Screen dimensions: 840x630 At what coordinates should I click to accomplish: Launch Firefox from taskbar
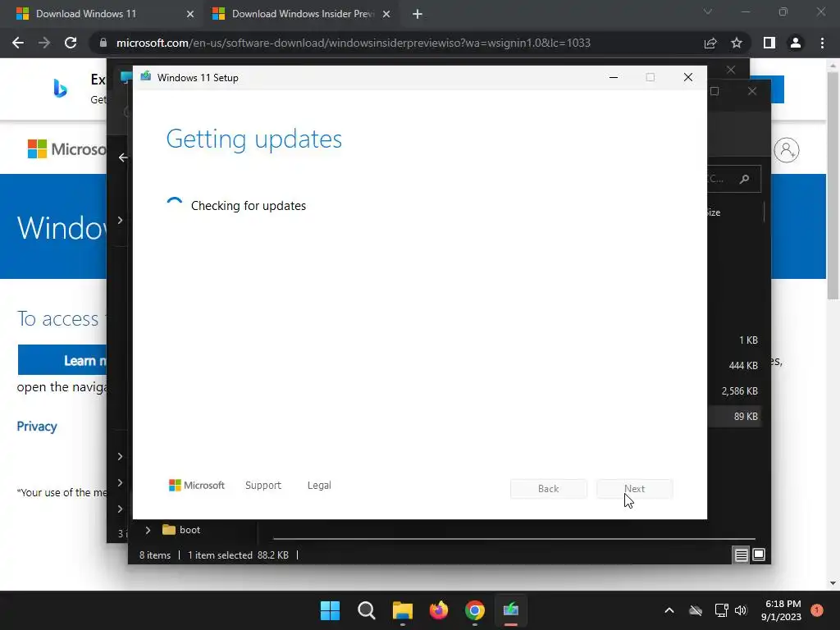point(439,610)
